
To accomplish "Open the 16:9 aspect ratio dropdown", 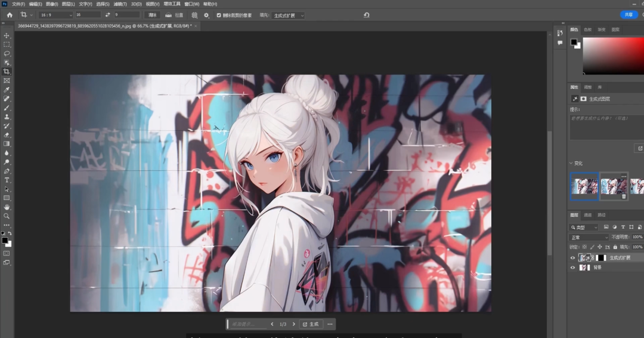I will tap(54, 15).
